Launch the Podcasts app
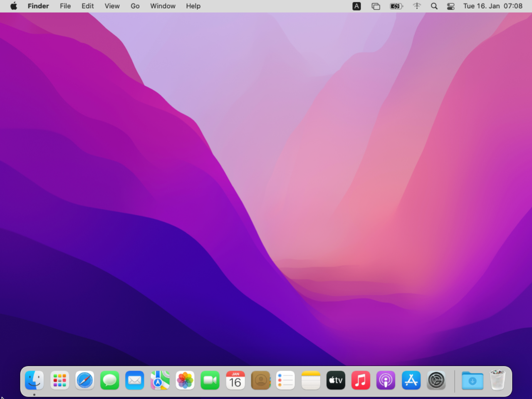The width and height of the screenshot is (532, 399). coord(386,380)
